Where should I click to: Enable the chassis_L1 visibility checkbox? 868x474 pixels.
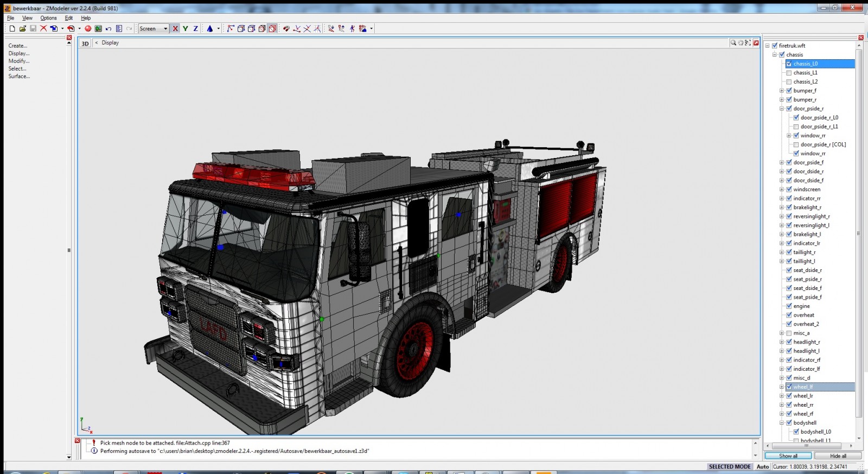[789, 73]
